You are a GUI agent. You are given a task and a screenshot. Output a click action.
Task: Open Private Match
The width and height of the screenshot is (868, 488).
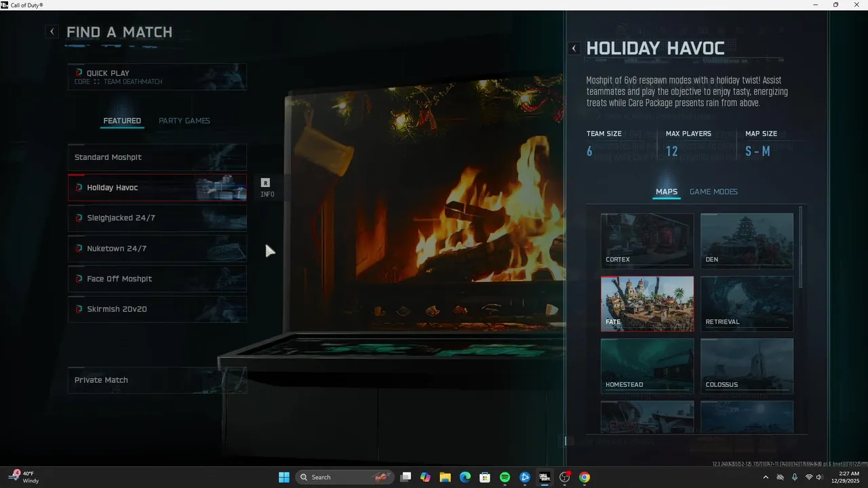pyautogui.click(x=157, y=380)
